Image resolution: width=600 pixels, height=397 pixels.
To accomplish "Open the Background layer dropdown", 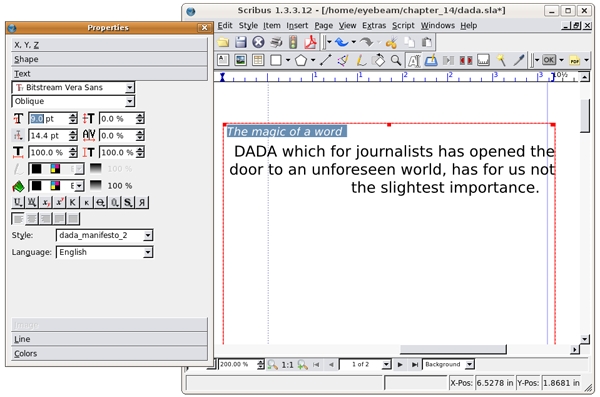I will [448, 364].
